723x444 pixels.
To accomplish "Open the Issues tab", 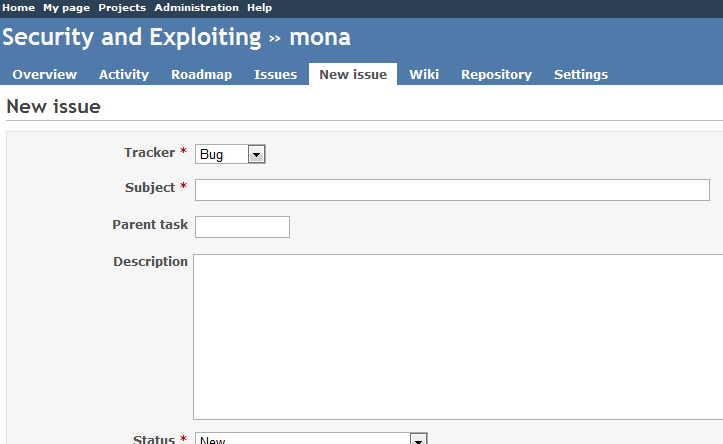I will click(x=275, y=74).
